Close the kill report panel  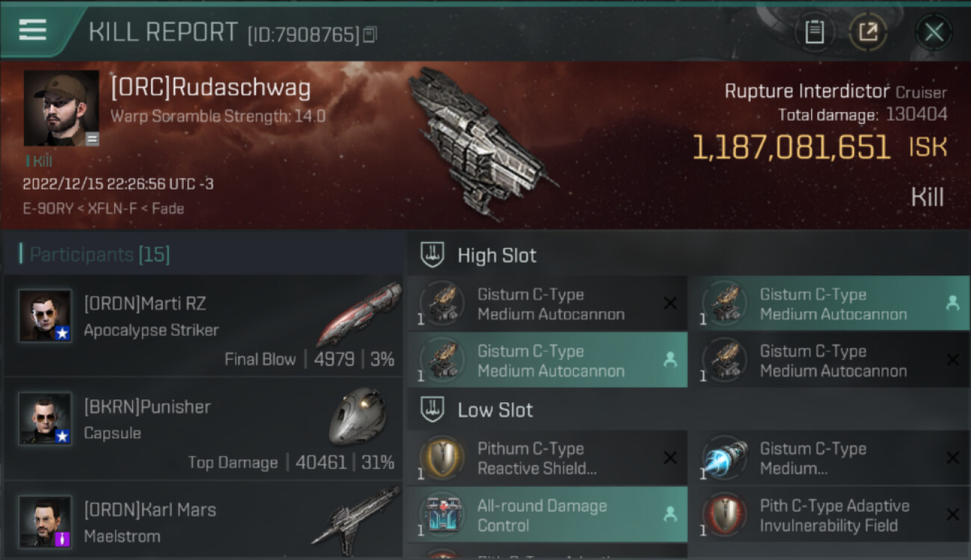point(934,32)
